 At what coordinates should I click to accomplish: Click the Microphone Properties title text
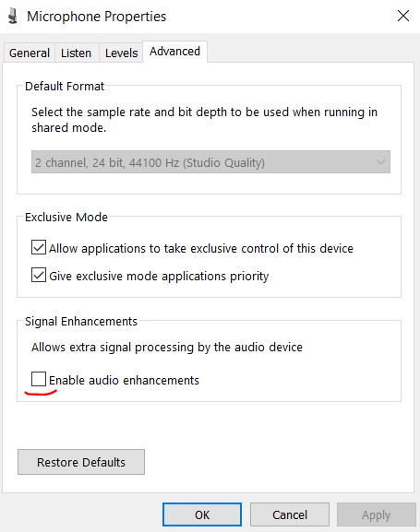[97, 17]
